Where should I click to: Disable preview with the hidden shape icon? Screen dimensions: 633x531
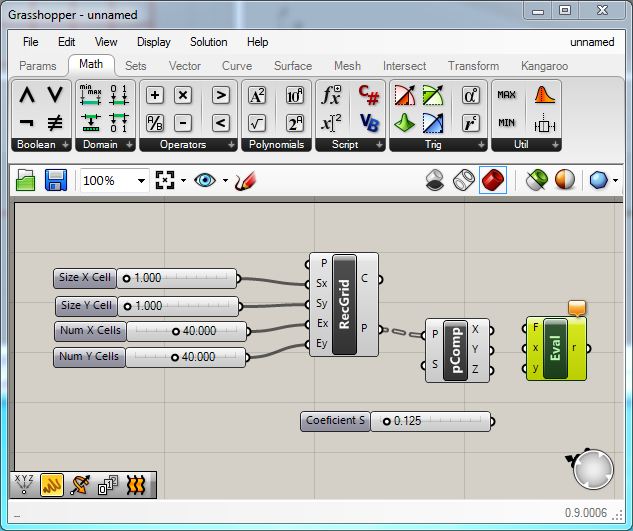(x=435, y=180)
